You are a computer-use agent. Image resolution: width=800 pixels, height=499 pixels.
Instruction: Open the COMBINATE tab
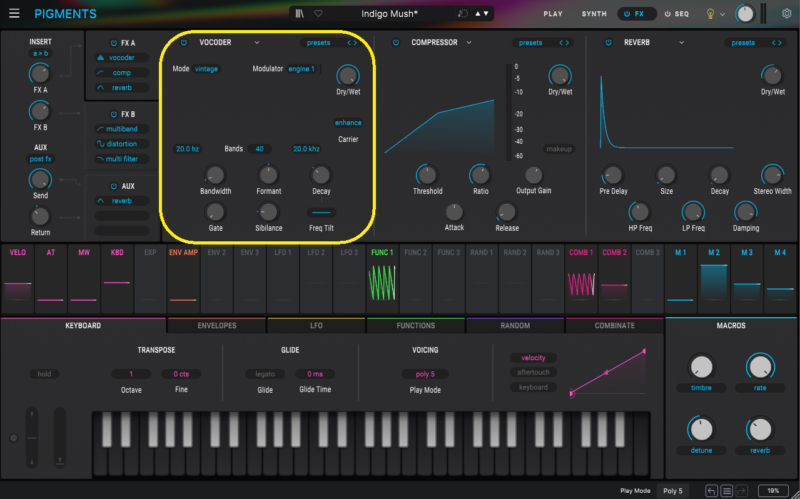point(615,326)
